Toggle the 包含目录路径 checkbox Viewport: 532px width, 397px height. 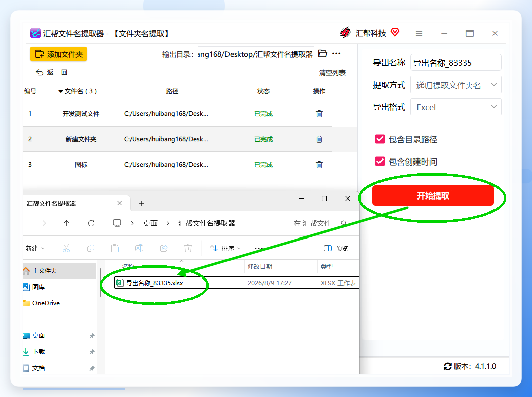pos(380,139)
